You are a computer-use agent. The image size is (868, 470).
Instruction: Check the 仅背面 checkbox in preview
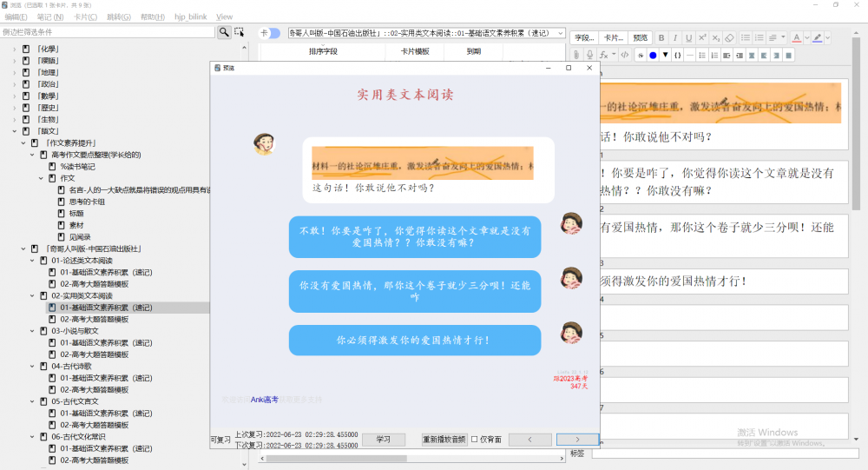point(475,440)
